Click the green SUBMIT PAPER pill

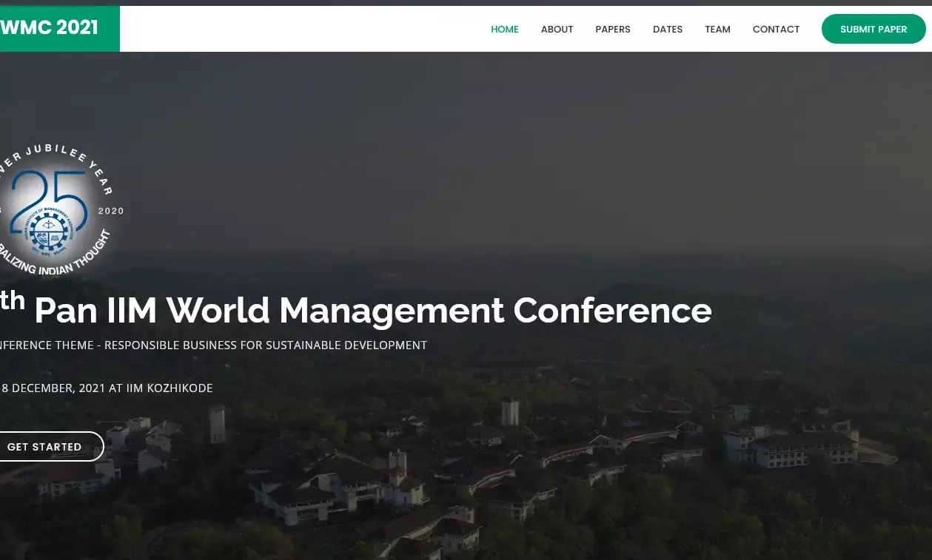pyautogui.click(x=874, y=29)
